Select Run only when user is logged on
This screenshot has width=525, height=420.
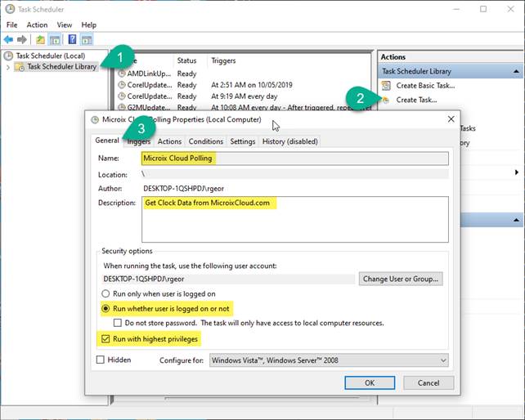tap(106, 293)
